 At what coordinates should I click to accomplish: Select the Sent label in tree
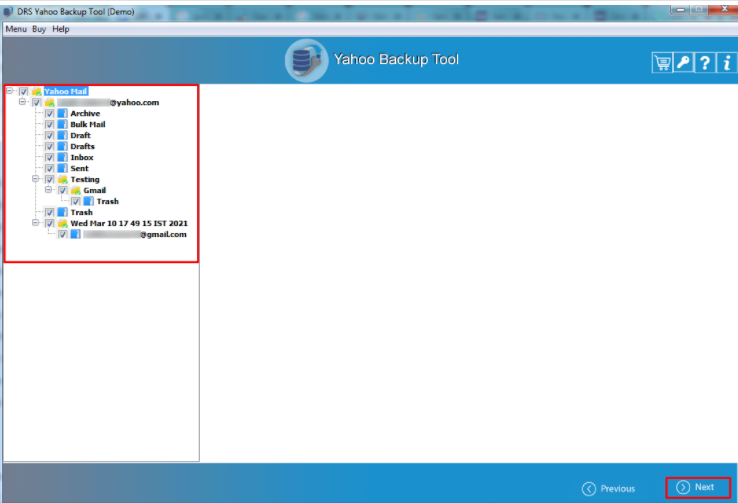pyautogui.click(x=80, y=168)
